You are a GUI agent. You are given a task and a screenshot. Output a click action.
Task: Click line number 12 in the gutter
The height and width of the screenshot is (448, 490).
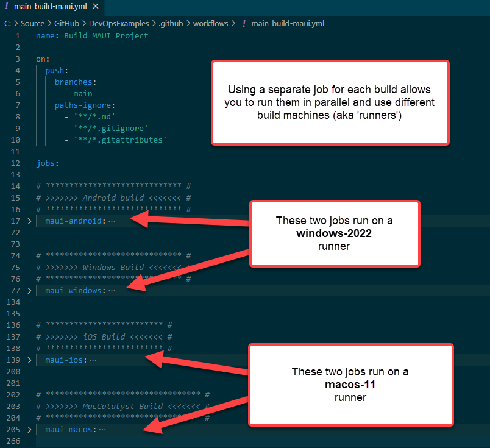(x=18, y=163)
